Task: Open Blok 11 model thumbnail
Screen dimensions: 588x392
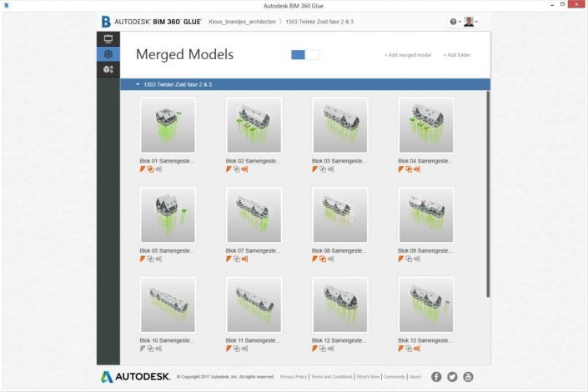Action: click(x=254, y=304)
